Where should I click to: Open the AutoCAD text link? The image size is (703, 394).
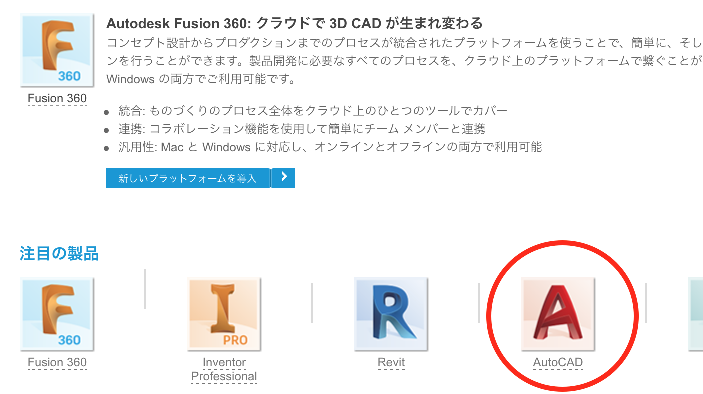click(558, 362)
